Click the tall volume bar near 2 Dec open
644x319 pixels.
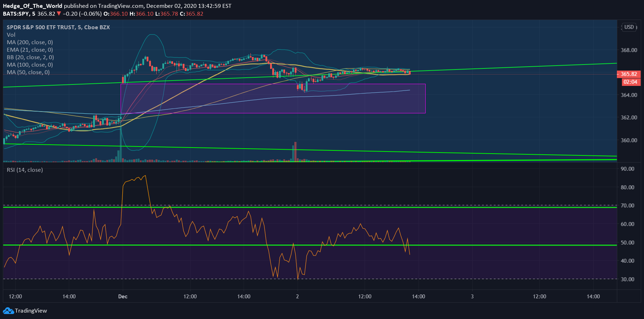tap(295, 152)
